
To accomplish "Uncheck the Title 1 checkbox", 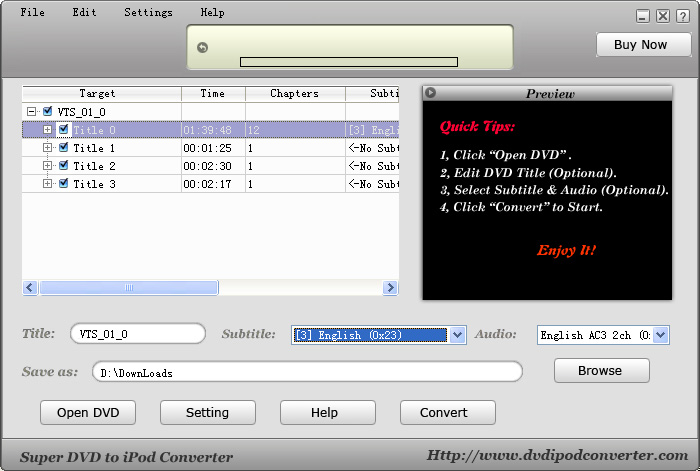I will pyautogui.click(x=63, y=148).
